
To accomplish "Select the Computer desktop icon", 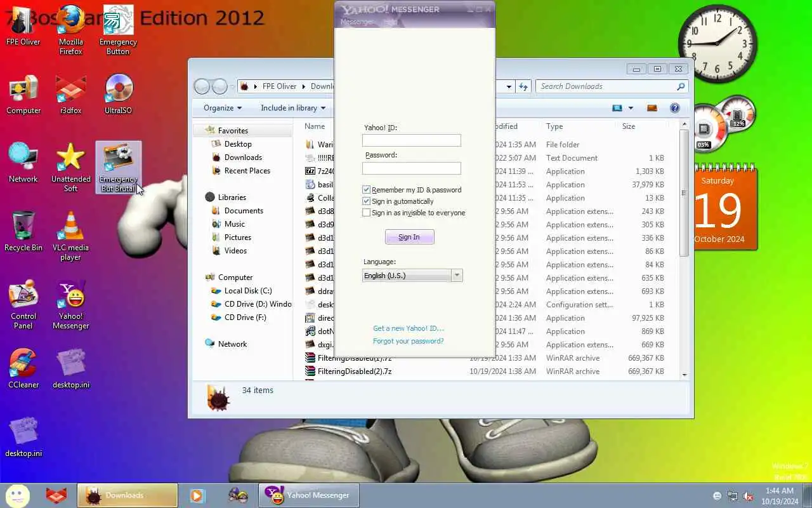I will click(x=23, y=94).
